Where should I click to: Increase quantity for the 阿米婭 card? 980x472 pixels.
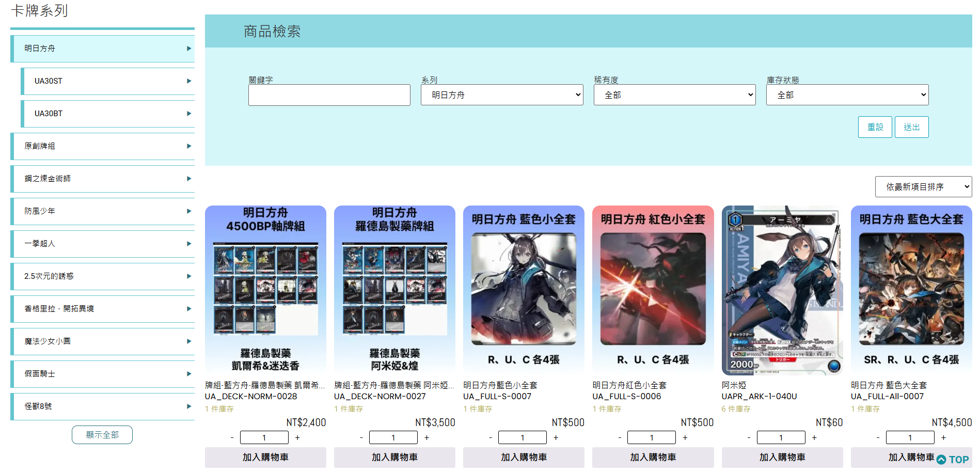coord(814,437)
